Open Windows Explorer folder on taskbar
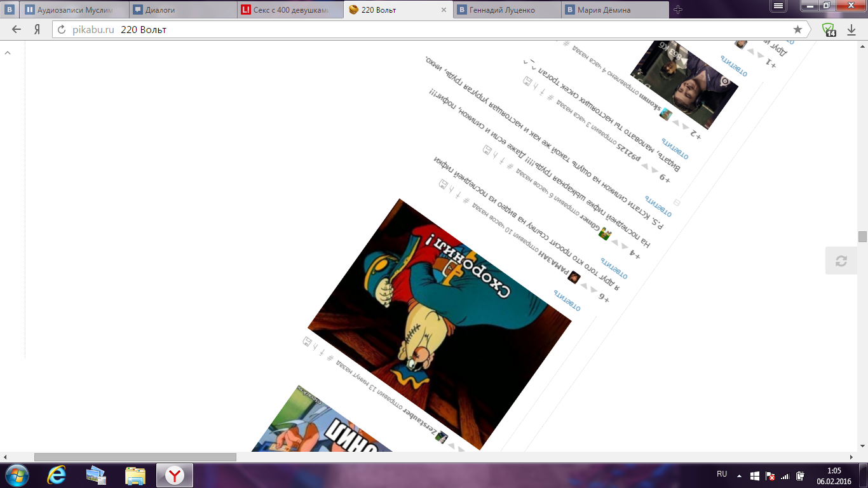This screenshot has width=868, height=488. coord(135,475)
